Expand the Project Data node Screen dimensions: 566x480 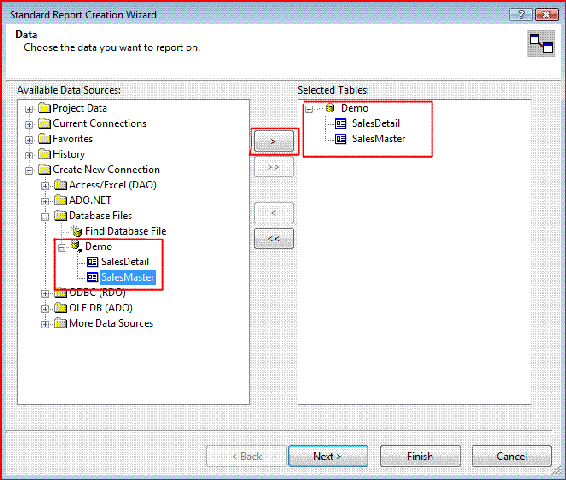pyautogui.click(x=29, y=109)
